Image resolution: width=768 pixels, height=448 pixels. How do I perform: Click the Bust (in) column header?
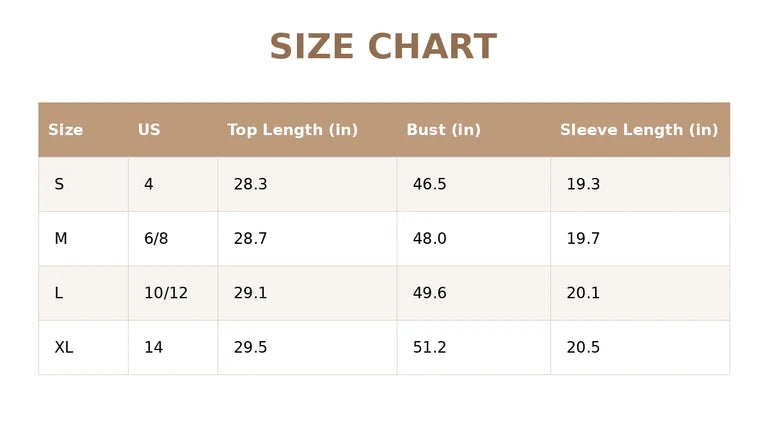tap(444, 130)
